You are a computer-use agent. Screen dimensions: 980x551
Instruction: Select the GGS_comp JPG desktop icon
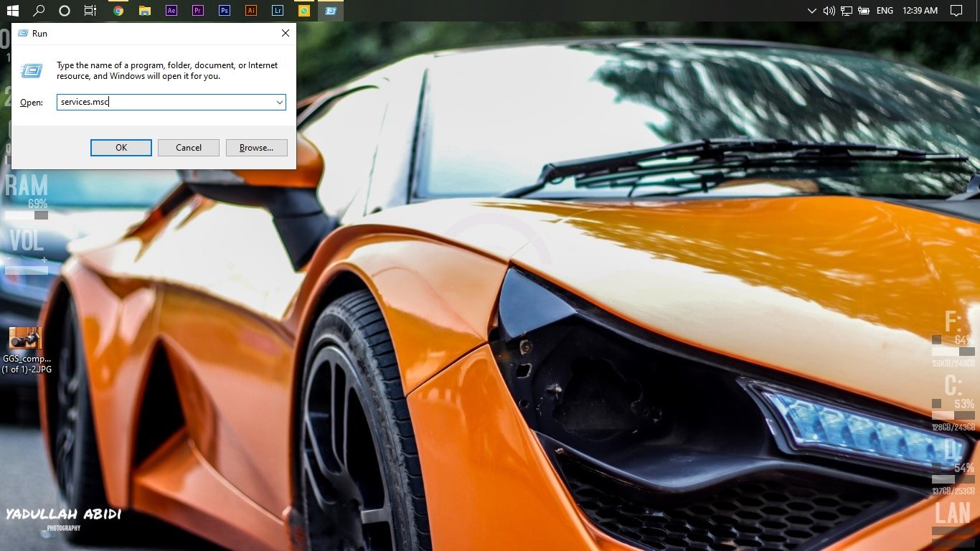[x=27, y=351]
